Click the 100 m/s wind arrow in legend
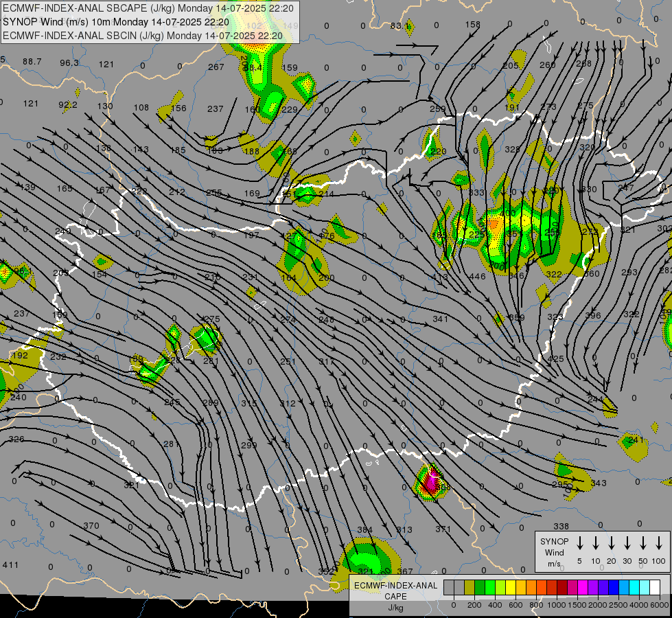The width and height of the screenshot is (672, 618). (659, 543)
